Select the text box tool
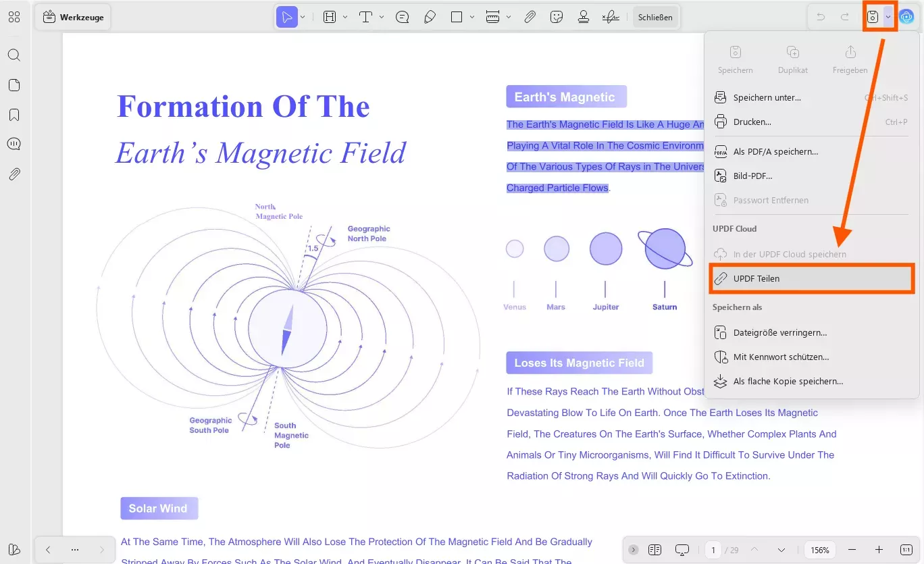Screen dimensions: 924x564 coord(365,18)
